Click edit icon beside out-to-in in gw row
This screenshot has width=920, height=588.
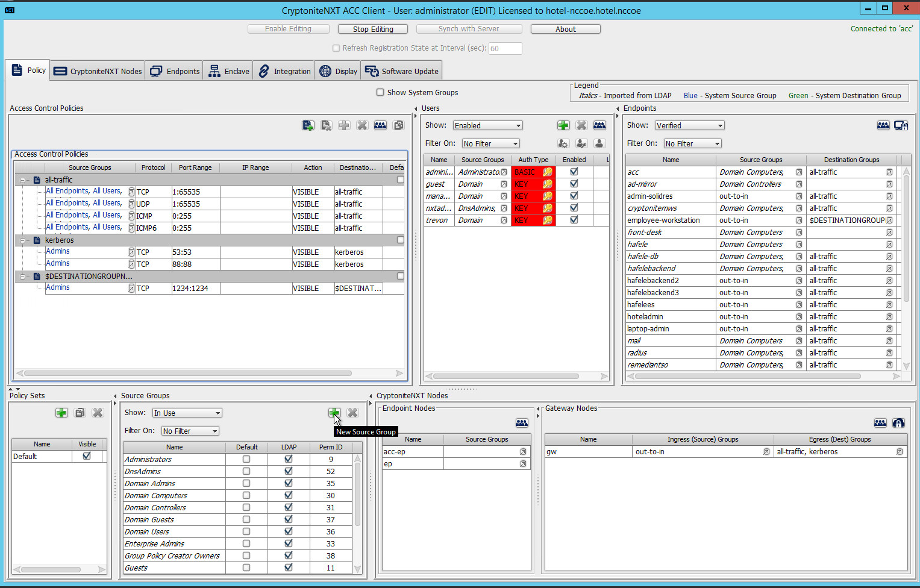click(766, 452)
